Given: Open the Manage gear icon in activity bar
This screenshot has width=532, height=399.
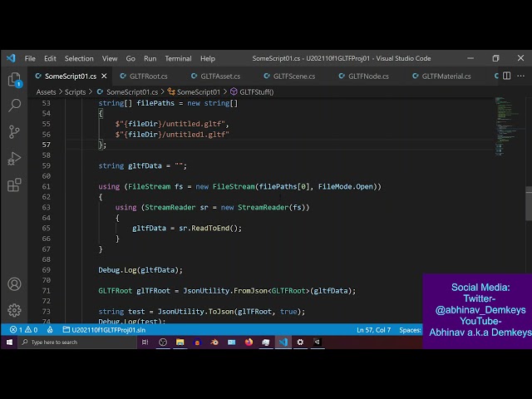Looking at the screenshot, I should pyautogui.click(x=15, y=310).
